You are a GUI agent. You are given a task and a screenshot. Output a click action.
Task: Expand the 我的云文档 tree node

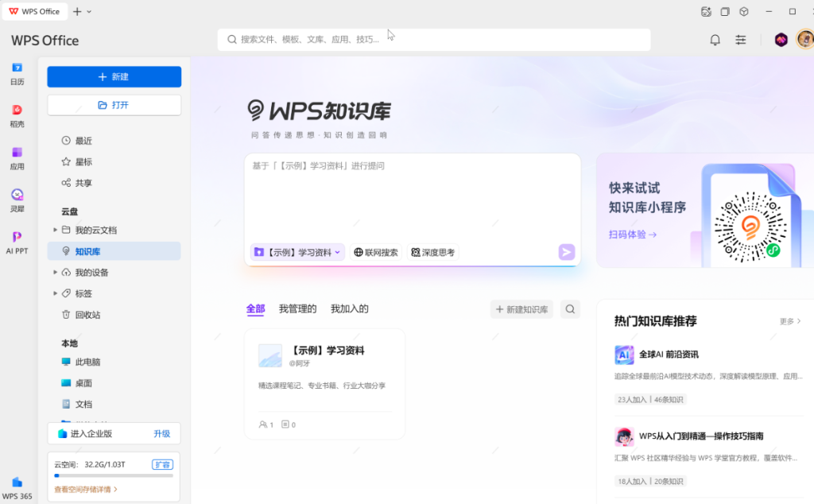(55, 230)
